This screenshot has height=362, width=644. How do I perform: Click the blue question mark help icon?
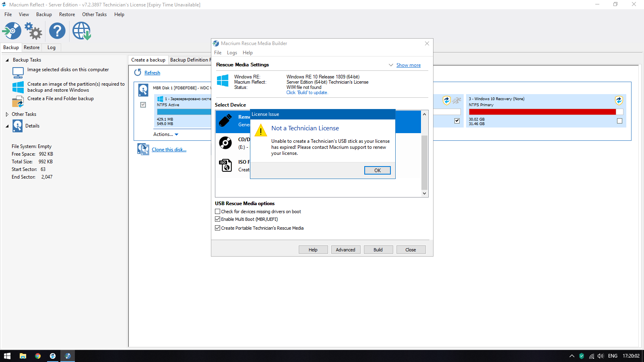point(57,31)
